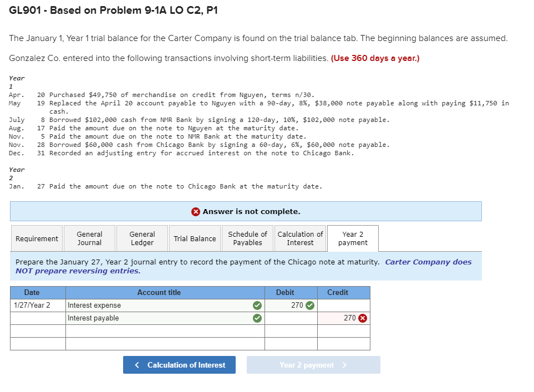This screenshot has width=534, height=392.
Task: Click the Jan. 27 Chicago Bank payment line
Action: click(165, 187)
